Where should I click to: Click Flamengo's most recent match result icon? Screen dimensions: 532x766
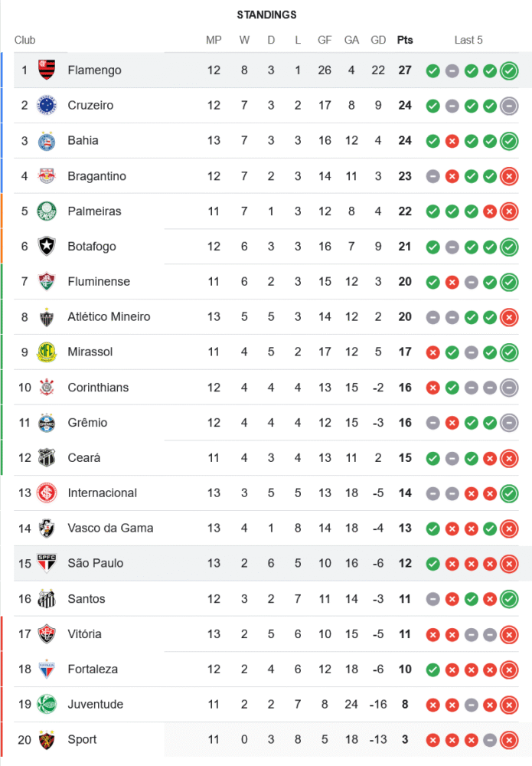point(509,71)
